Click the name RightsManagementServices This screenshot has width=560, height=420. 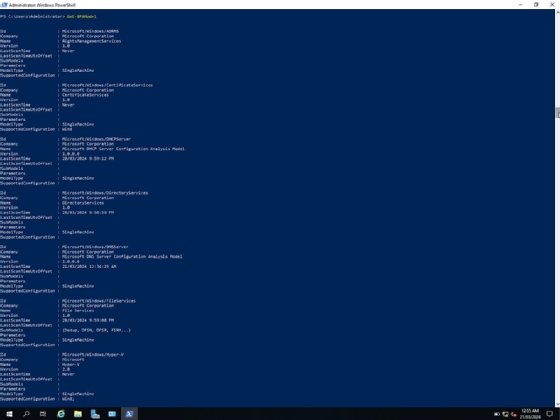(x=91, y=41)
